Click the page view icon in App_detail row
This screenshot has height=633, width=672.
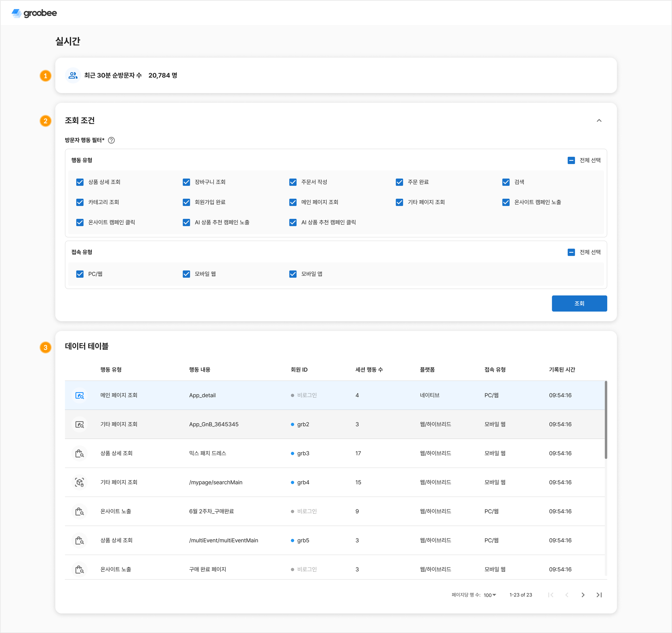[79, 395]
